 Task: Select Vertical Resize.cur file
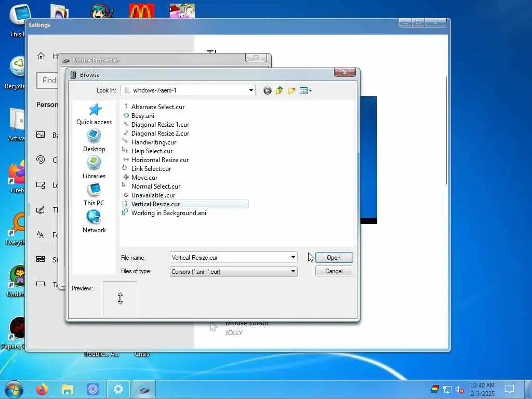(x=185, y=204)
